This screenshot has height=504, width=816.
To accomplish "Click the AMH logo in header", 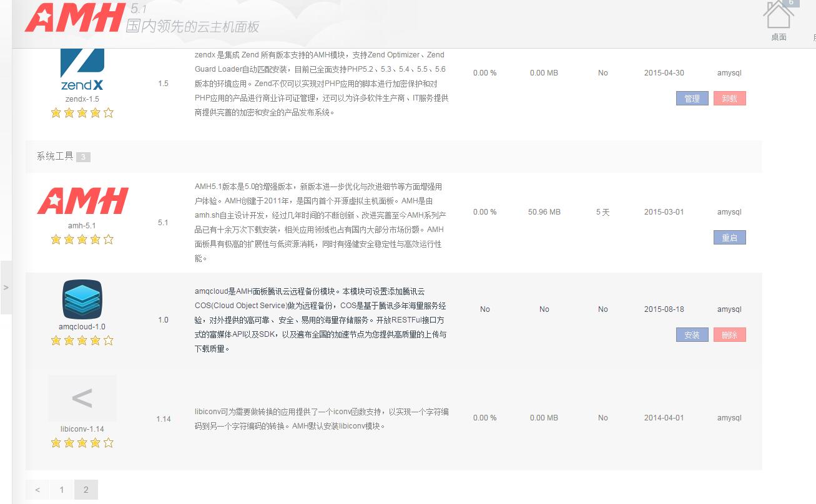I will (74, 19).
